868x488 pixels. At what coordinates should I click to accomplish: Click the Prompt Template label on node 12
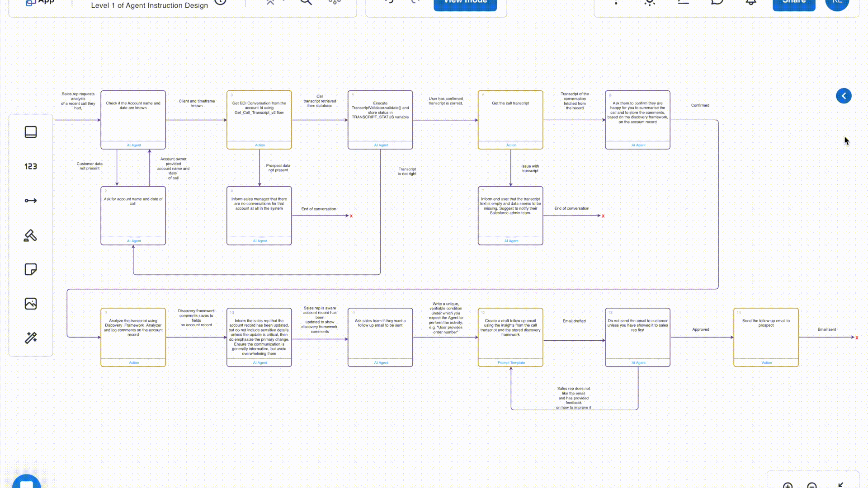pyautogui.click(x=511, y=362)
